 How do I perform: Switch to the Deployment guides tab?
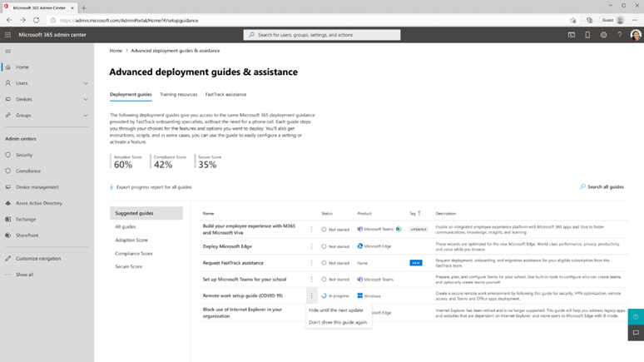point(131,95)
